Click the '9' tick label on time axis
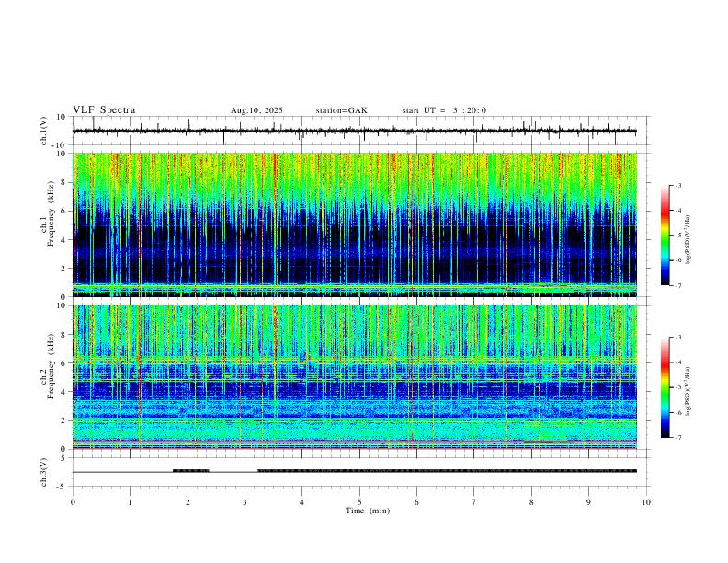 [x=588, y=502]
